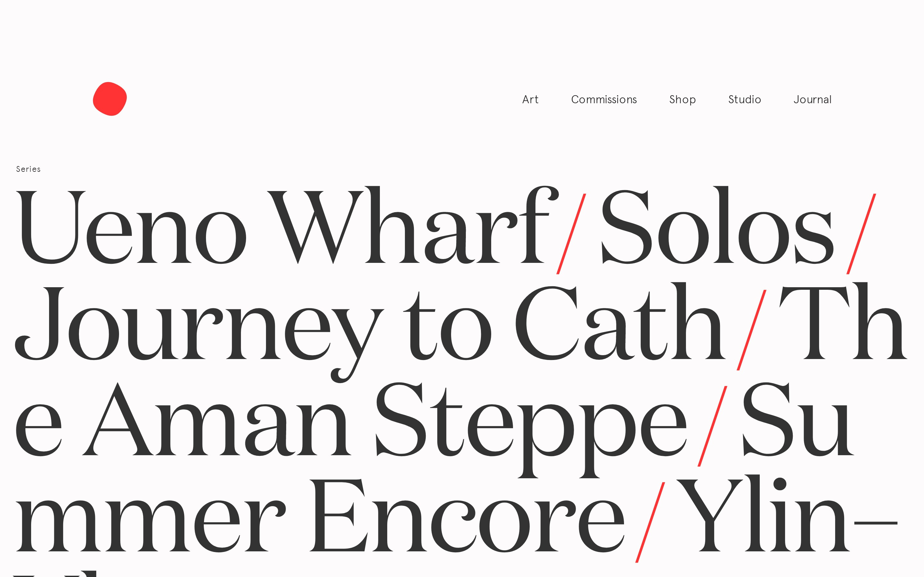Screen dimensions: 924x577
Task: Select the Solos series title
Action: tap(718, 229)
